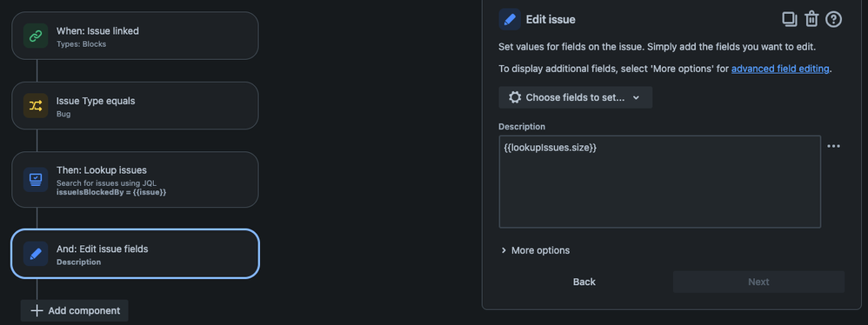Click the Next button
The height and width of the screenshot is (325, 868).
click(758, 282)
